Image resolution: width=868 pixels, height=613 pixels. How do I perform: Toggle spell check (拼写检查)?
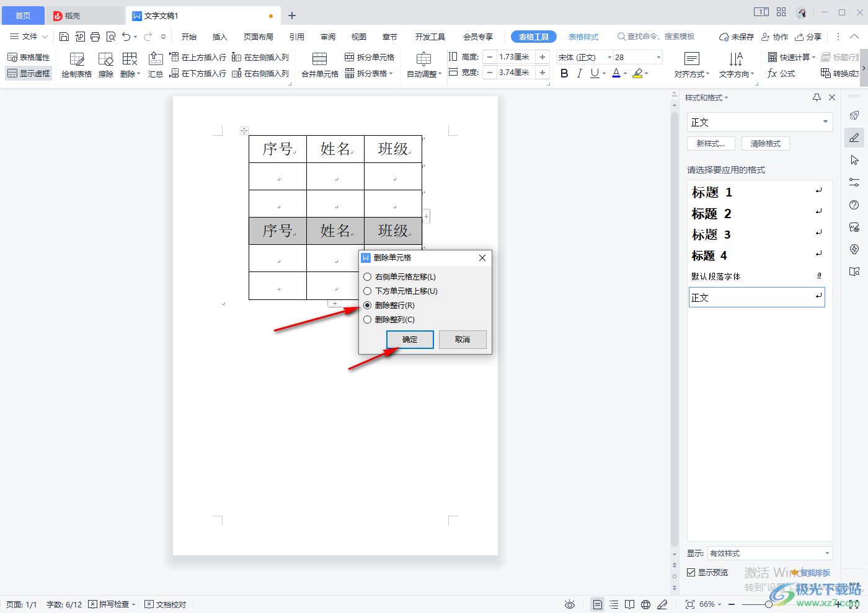tap(112, 604)
